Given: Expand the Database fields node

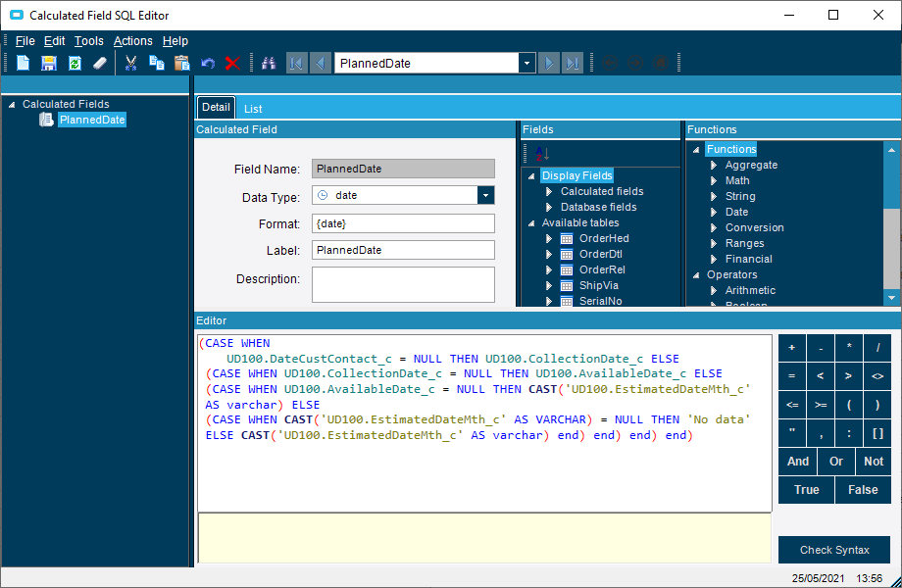Looking at the screenshot, I should pyautogui.click(x=549, y=207).
